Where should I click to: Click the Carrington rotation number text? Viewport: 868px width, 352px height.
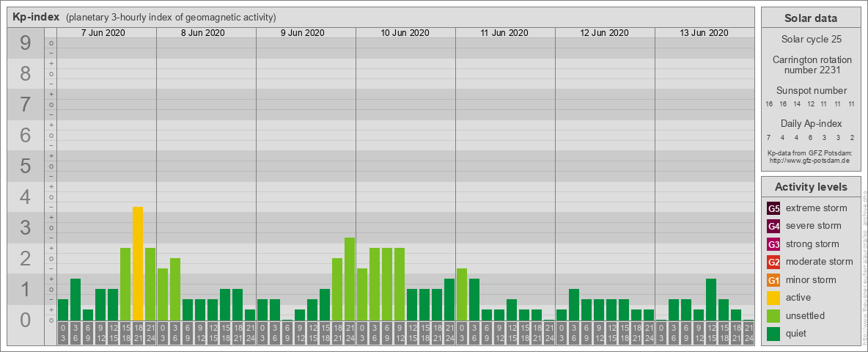click(x=811, y=65)
